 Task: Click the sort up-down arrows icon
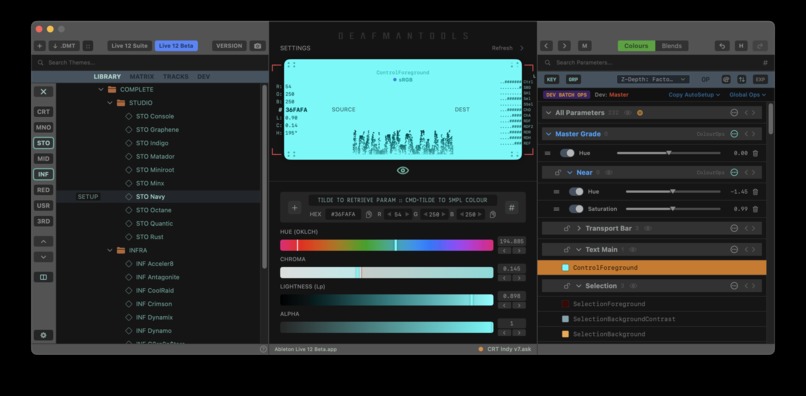tap(741, 79)
